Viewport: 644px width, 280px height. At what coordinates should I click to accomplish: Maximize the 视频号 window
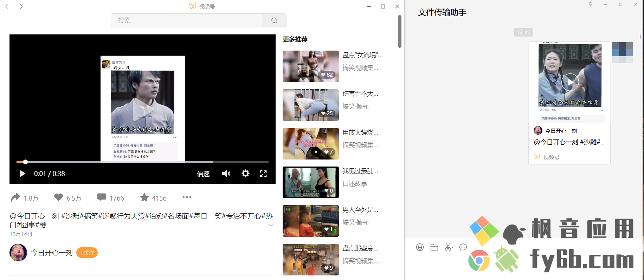[x=383, y=6]
